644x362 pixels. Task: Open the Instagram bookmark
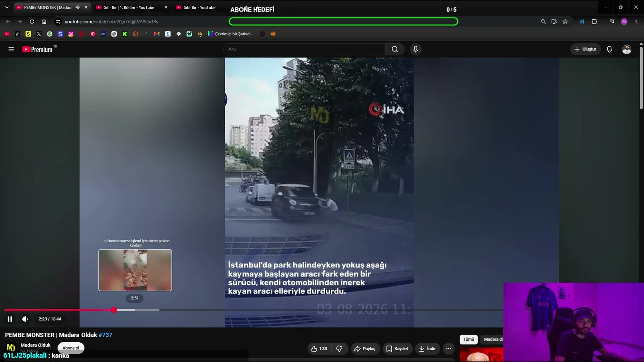[71, 34]
